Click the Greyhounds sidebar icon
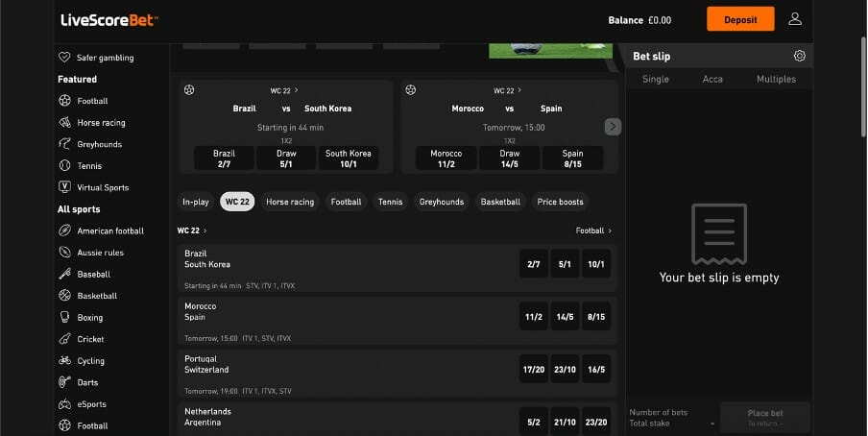Image resolution: width=868 pixels, height=436 pixels. [64, 144]
